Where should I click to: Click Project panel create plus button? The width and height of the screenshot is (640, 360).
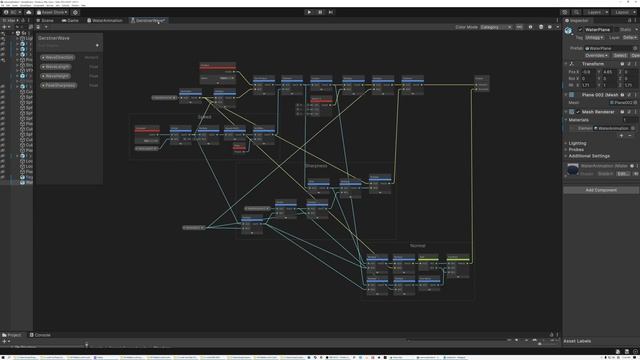(4, 341)
